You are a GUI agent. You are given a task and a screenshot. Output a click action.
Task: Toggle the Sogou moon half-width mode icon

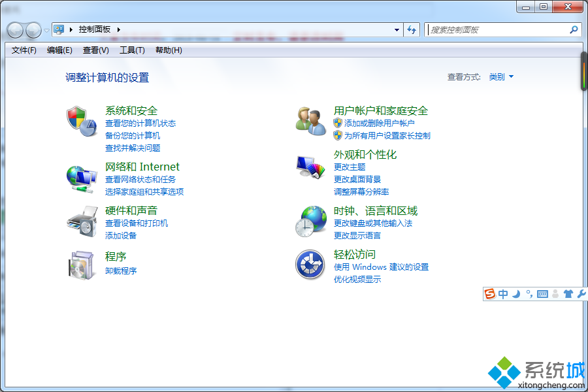[515, 294]
